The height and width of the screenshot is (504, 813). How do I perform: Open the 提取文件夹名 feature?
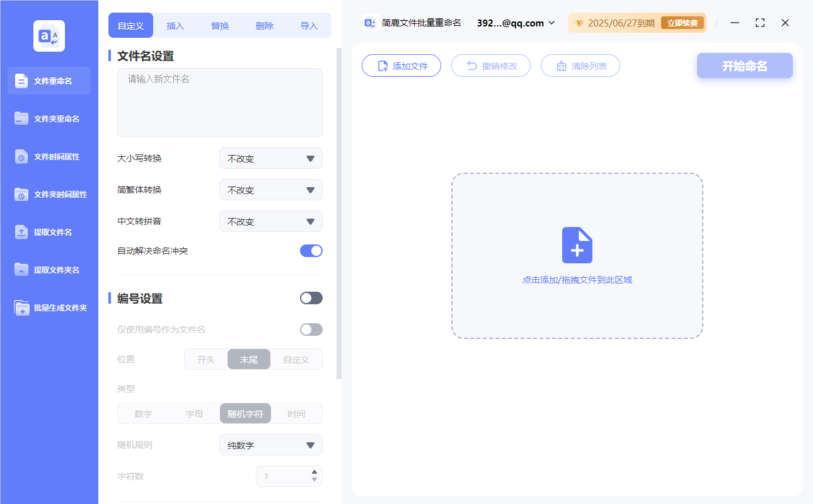[x=49, y=270]
